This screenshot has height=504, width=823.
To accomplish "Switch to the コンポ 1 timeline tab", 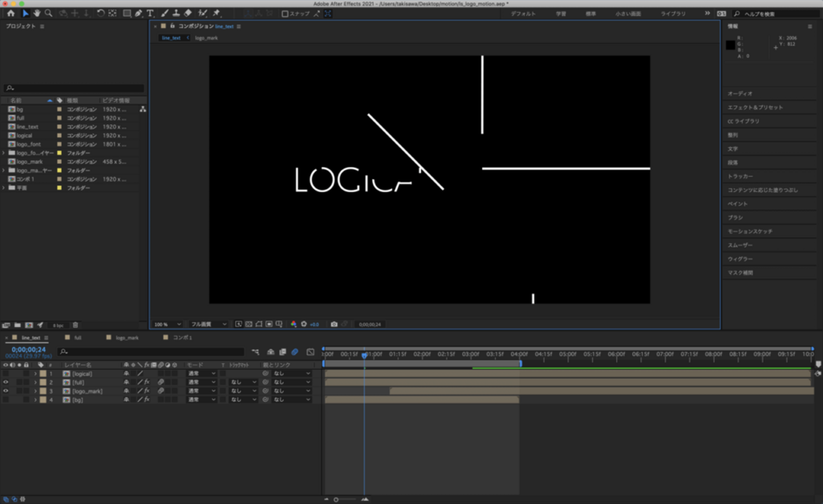I will tap(182, 338).
